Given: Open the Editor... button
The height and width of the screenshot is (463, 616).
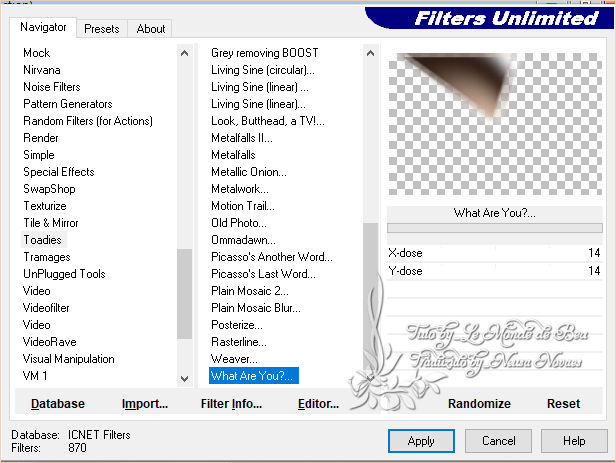Looking at the screenshot, I should [318, 404].
